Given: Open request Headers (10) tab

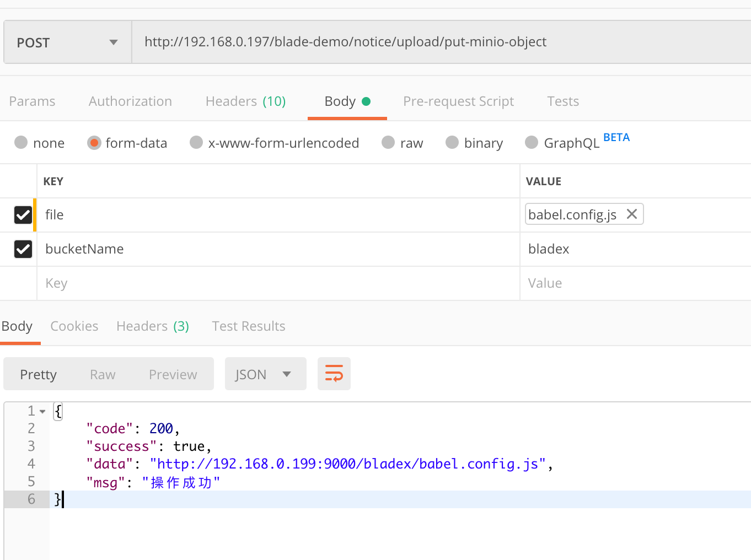Looking at the screenshot, I should click(245, 101).
